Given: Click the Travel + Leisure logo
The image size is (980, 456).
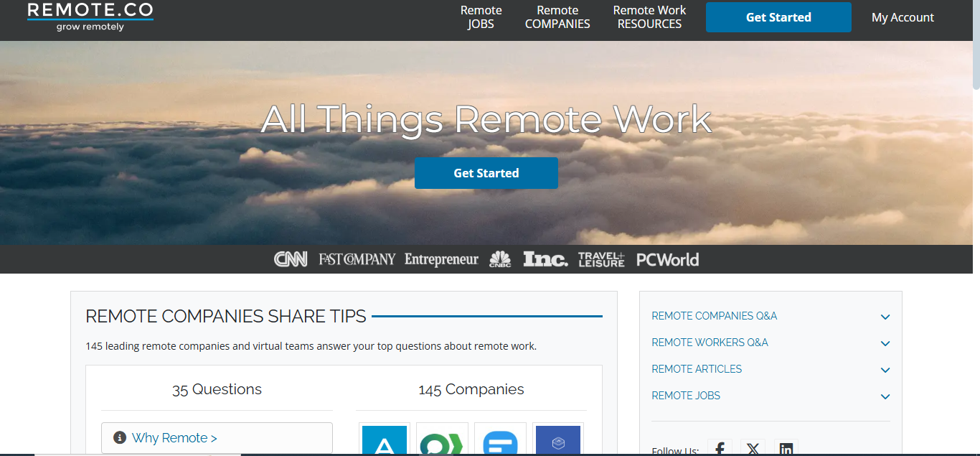Looking at the screenshot, I should coord(601,259).
